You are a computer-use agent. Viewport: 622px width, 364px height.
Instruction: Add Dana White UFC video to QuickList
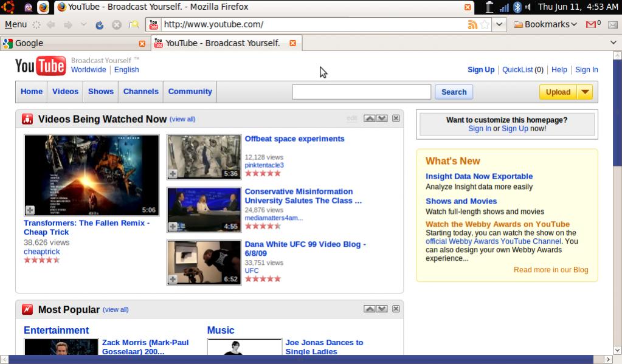tap(173, 279)
